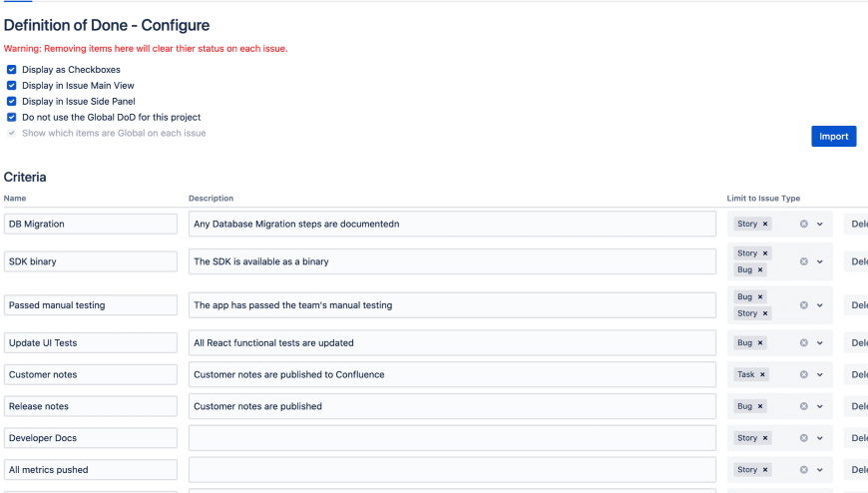The height and width of the screenshot is (493, 868).
Task: Remove the Story tag from DB Migration row
Action: 766,225
